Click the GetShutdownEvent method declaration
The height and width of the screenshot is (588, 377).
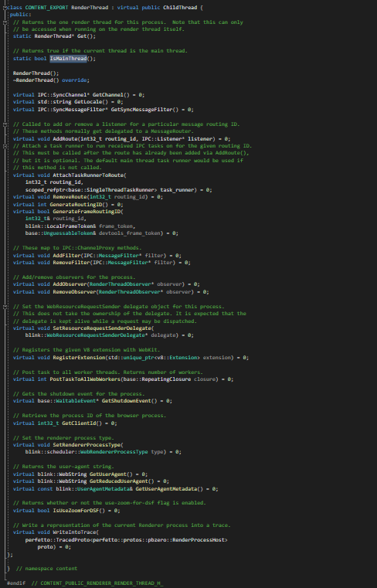coord(126,401)
